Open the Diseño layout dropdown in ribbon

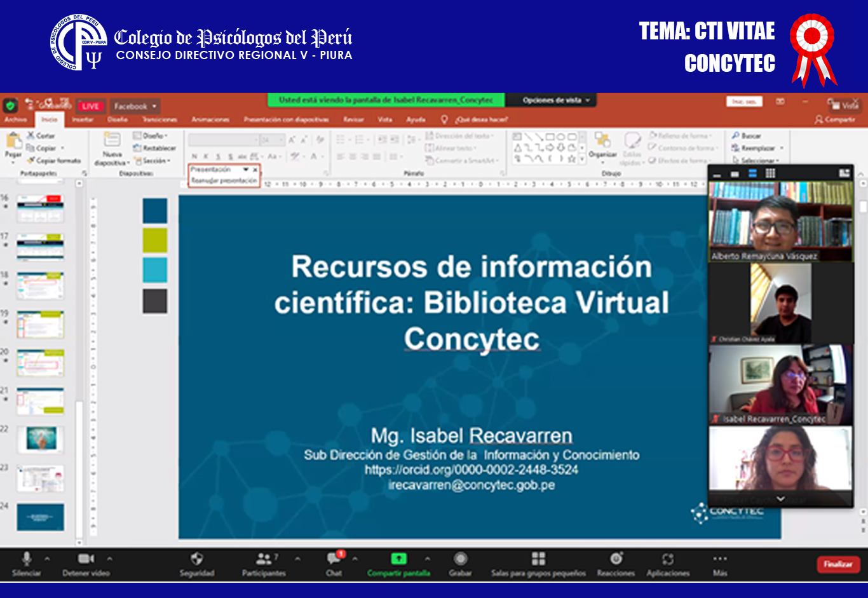click(151, 135)
